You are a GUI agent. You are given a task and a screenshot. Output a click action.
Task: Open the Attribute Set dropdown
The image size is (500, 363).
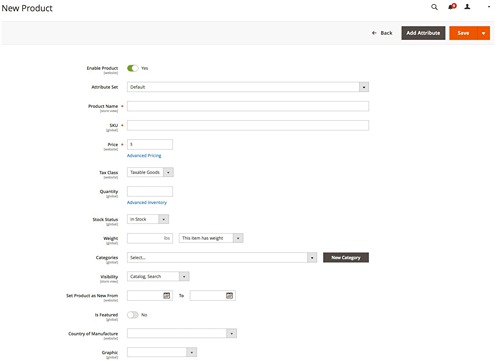tap(248, 87)
